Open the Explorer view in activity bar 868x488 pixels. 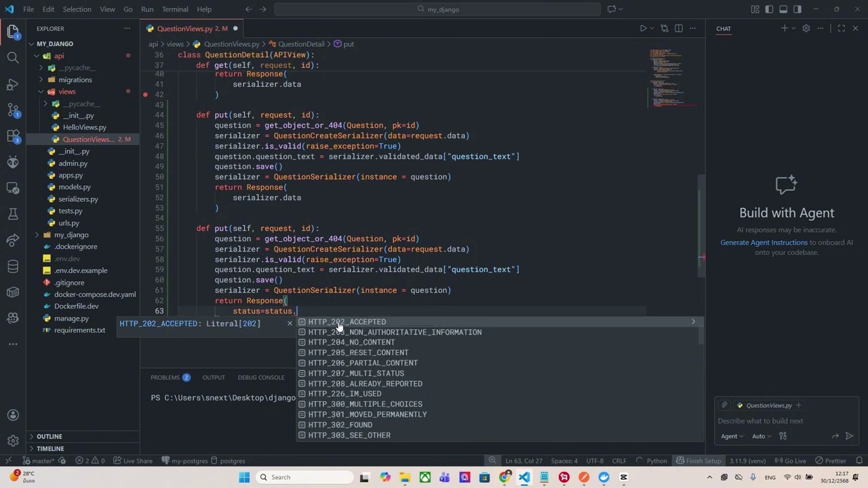(13, 32)
